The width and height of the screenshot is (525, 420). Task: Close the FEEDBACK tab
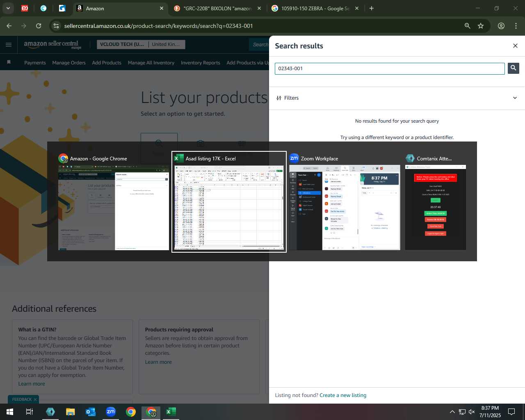click(35, 399)
